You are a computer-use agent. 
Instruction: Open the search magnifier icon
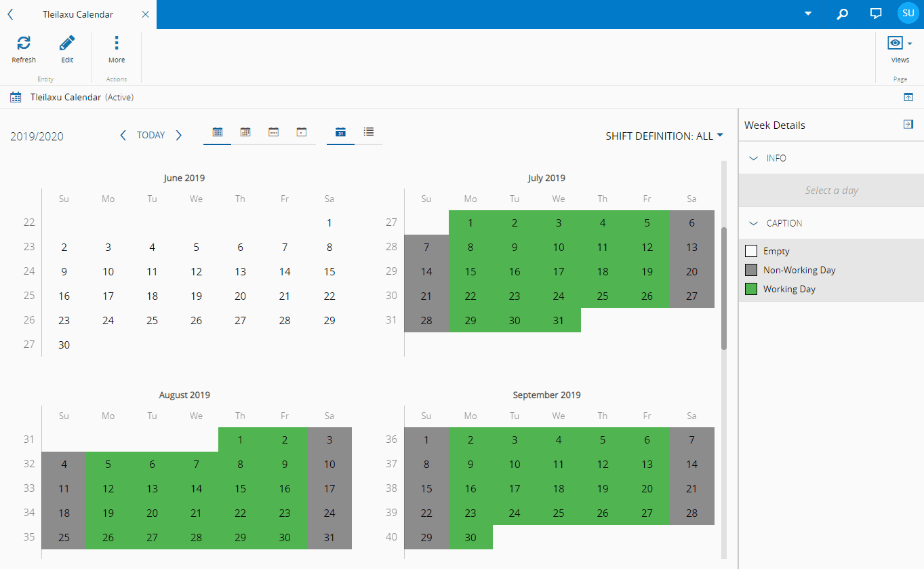(842, 14)
